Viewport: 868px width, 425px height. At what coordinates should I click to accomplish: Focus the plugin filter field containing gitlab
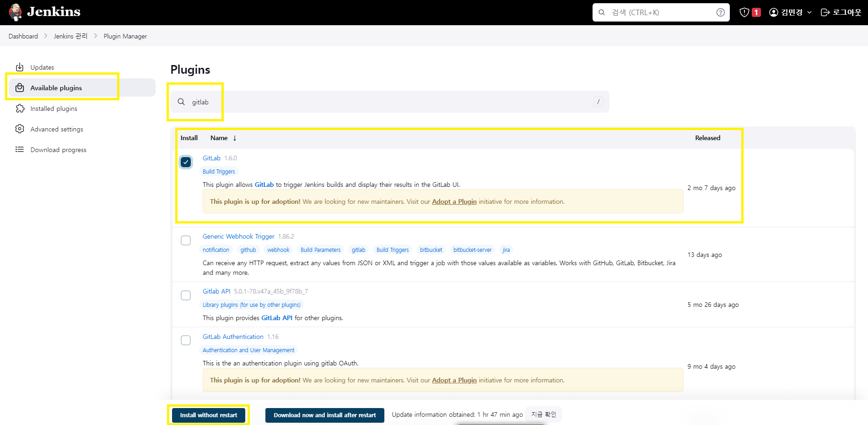(x=390, y=102)
